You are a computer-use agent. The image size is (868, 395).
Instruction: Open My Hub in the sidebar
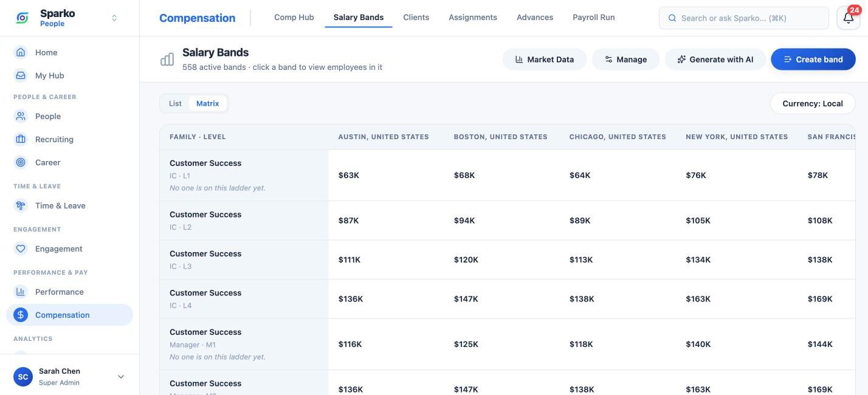(x=69, y=75)
